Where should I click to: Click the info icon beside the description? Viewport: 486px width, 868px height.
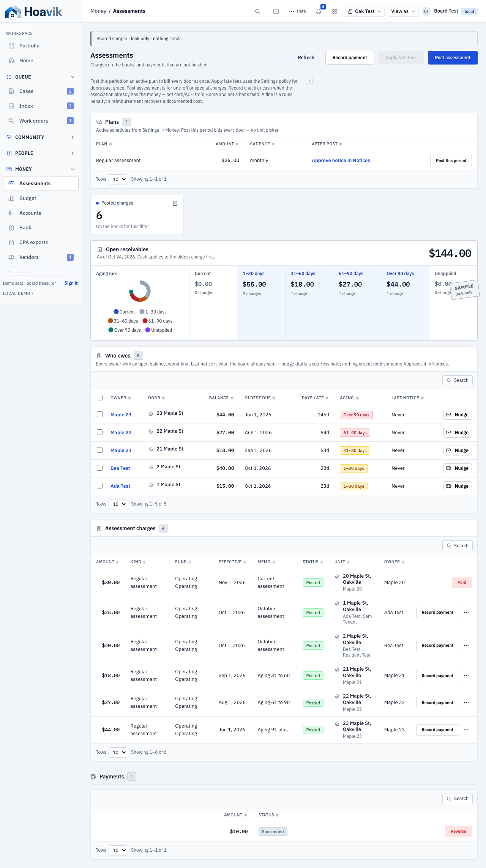click(x=310, y=81)
